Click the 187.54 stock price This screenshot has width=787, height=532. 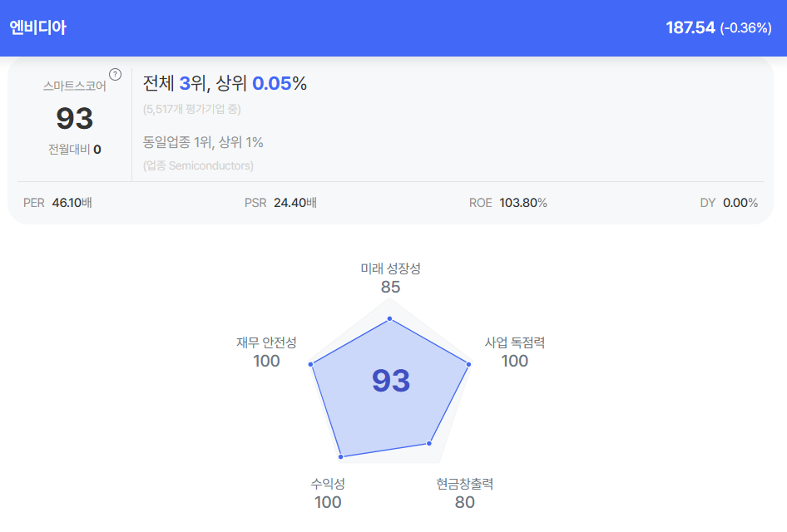point(690,27)
